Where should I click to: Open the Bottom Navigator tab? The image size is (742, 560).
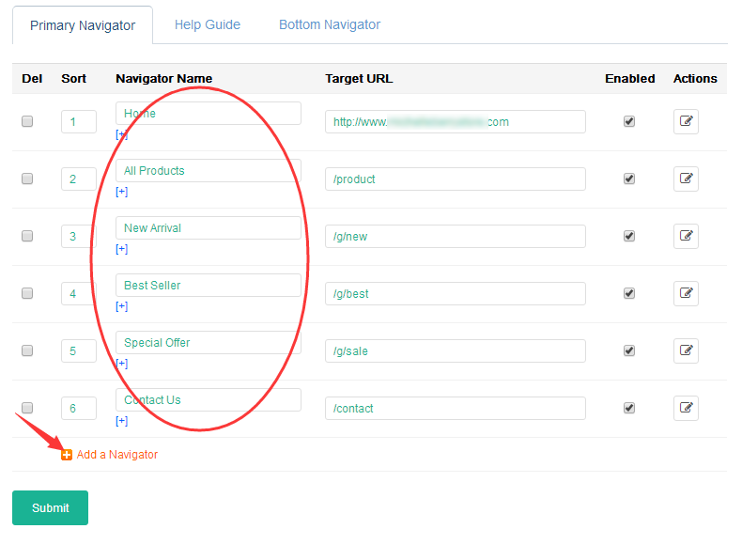coord(330,25)
